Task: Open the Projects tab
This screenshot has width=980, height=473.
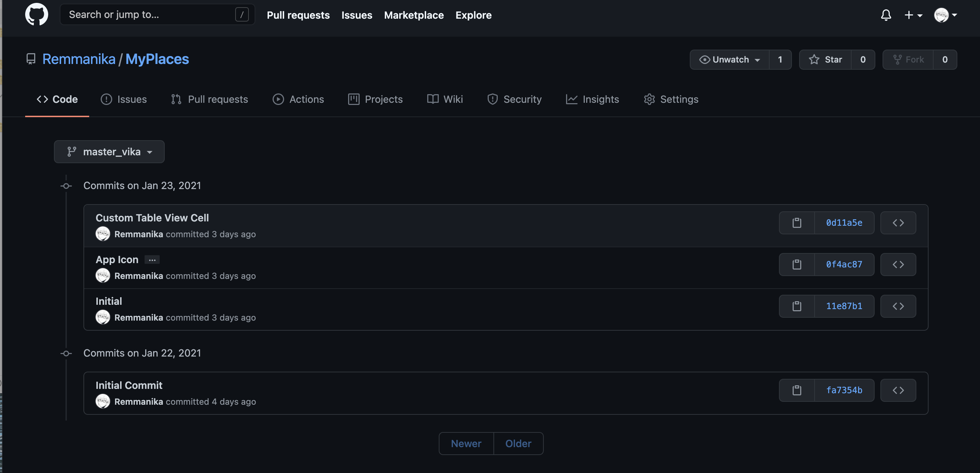Action: coord(375,99)
